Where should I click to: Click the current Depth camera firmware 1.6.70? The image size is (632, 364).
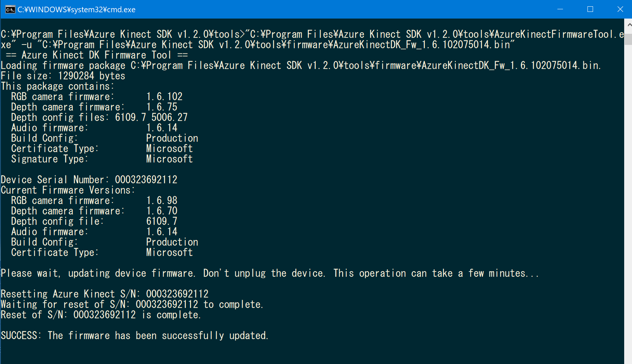[x=162, y=211]
